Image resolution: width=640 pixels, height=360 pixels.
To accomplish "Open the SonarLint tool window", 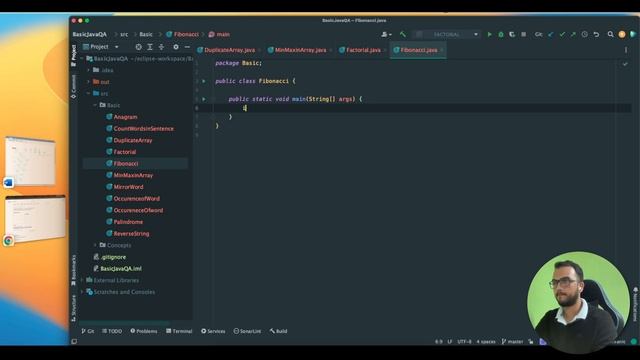I will tap(247, 331).
